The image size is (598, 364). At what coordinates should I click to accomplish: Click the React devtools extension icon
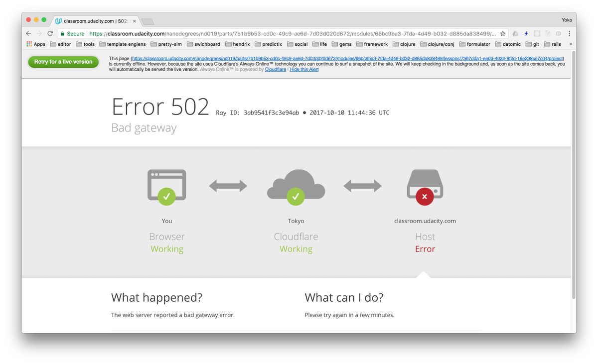(537, 34)
